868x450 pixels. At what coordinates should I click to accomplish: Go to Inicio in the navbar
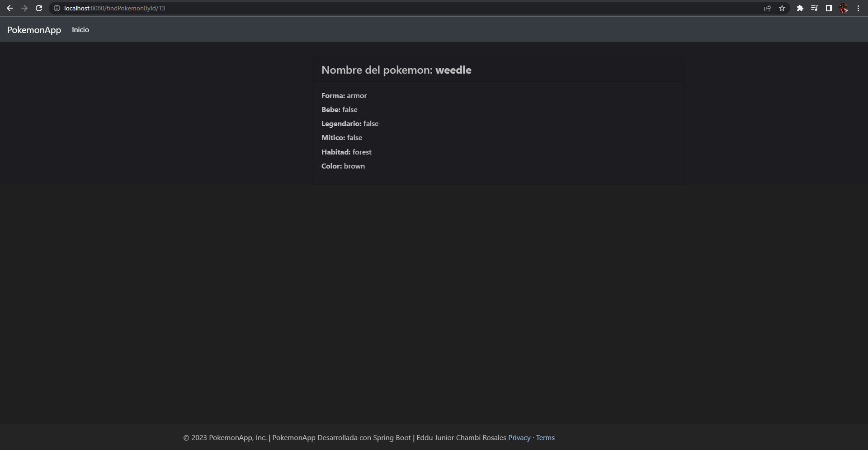point(80,30)
